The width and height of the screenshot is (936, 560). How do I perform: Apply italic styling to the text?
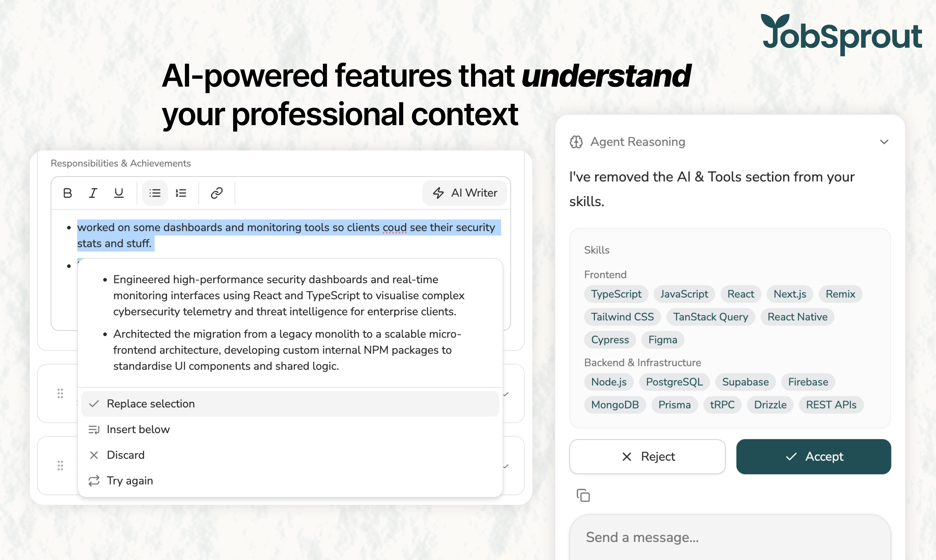pos(93,193)
